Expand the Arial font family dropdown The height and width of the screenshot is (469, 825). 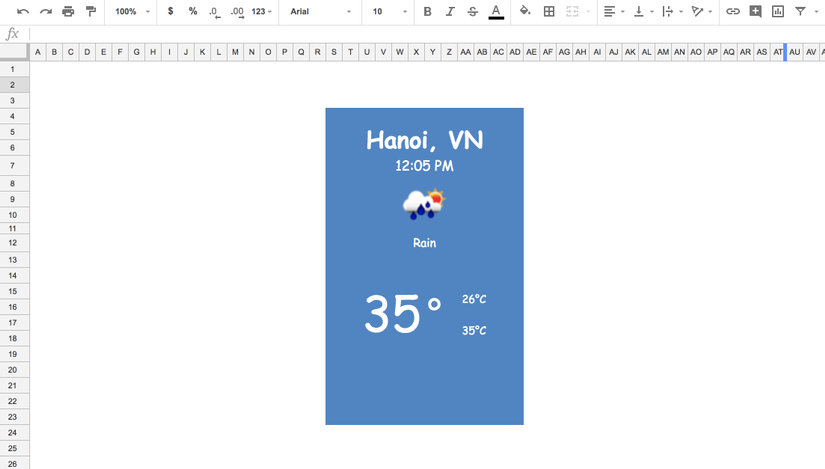[x=321, y=12]
